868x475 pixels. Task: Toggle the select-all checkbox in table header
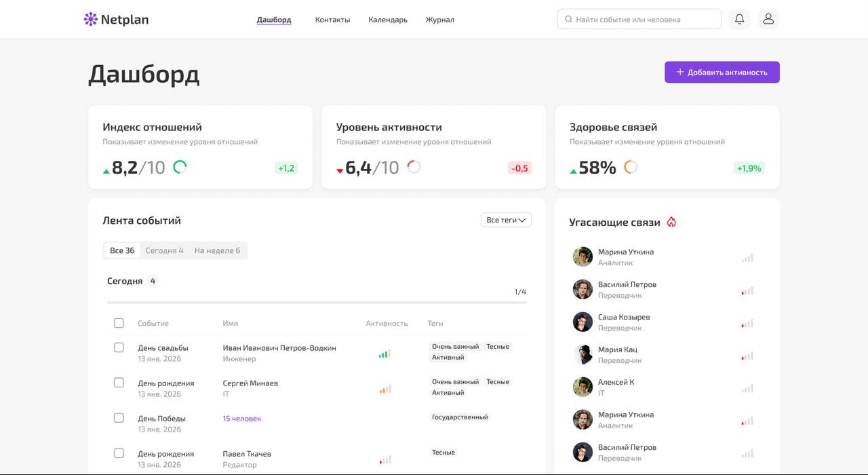[119, 323]
